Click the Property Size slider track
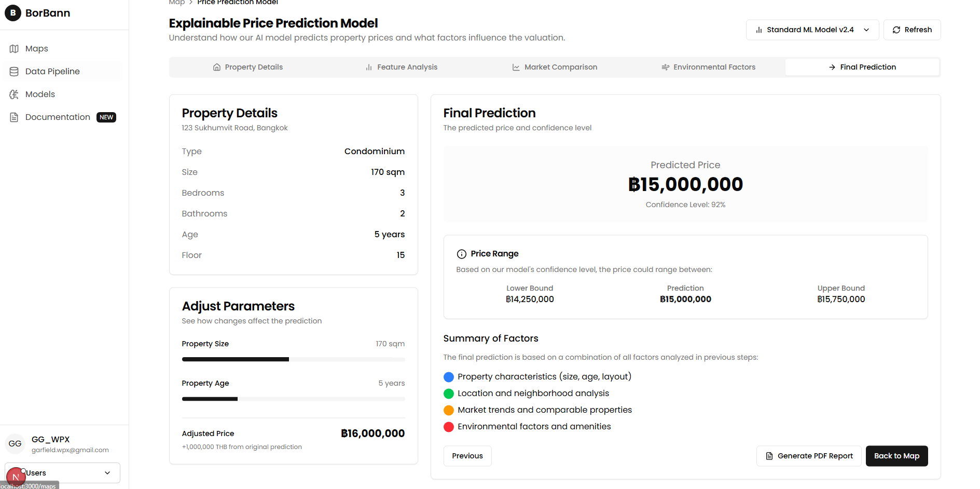The height and width of the screenshot is (489, 980). (x=293, y=359)
